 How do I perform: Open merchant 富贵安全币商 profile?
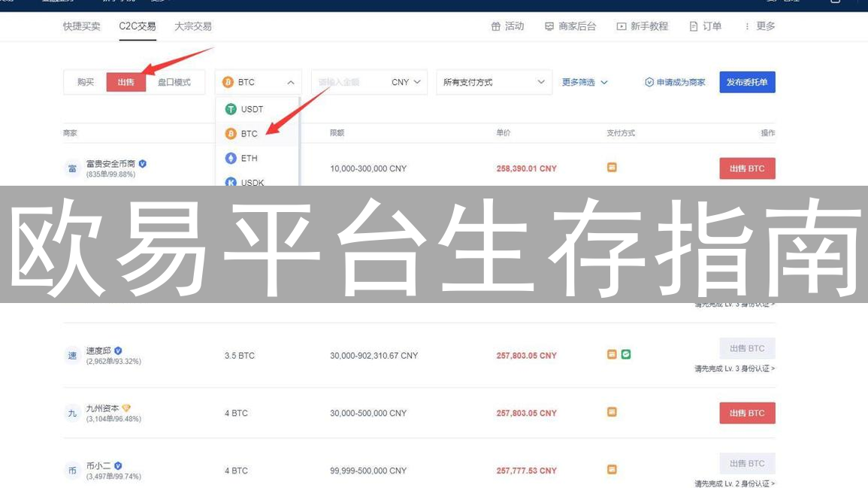coord(110,163)
